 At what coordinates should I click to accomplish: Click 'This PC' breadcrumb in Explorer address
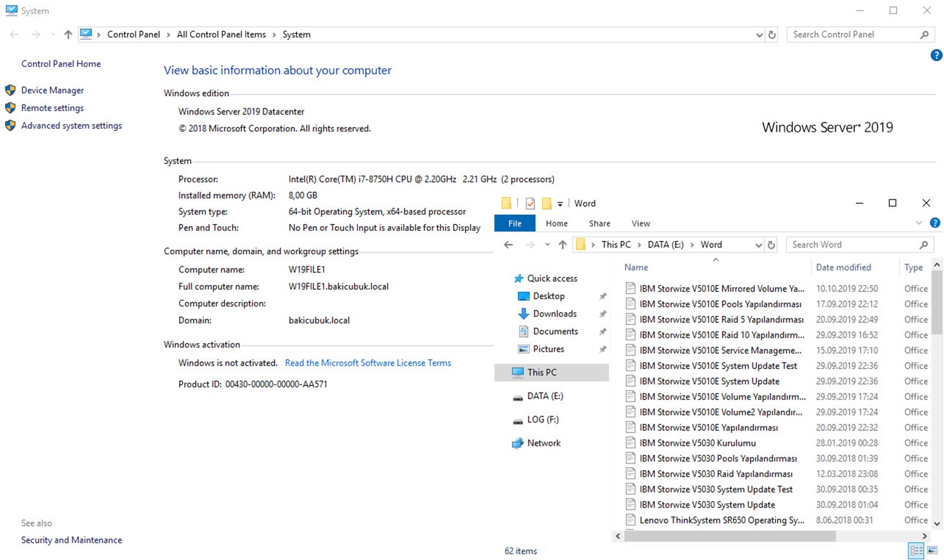tap(616, 244)
